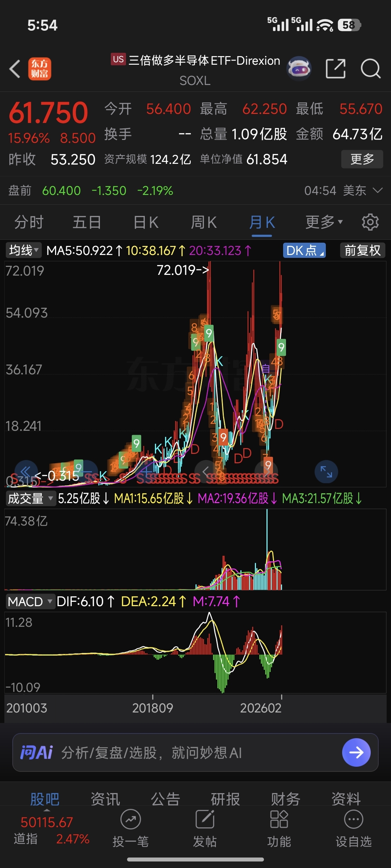391x868 pixels.
Task: Tap the 72.019 high marker label
Action: click(x=182, y=270)
